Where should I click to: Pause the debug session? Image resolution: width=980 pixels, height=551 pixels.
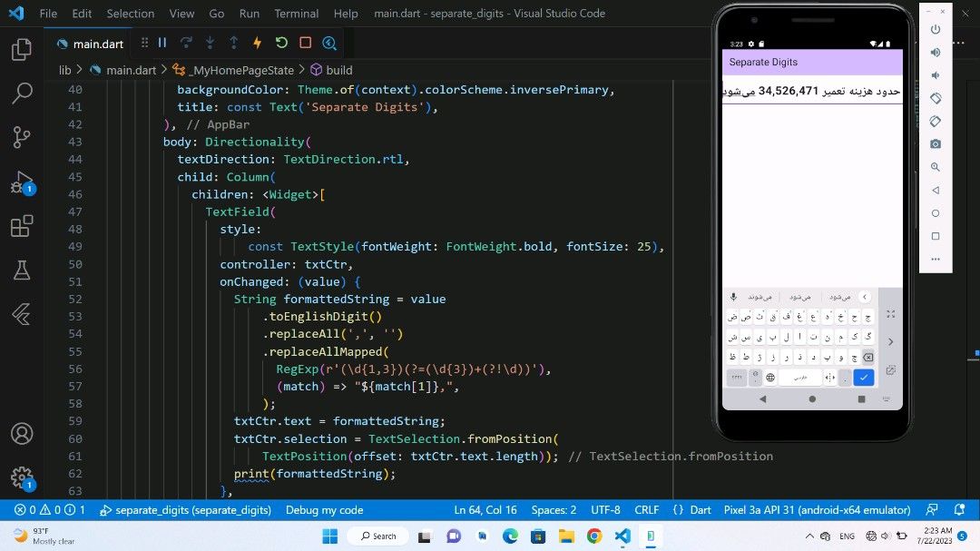coord(162,43)
